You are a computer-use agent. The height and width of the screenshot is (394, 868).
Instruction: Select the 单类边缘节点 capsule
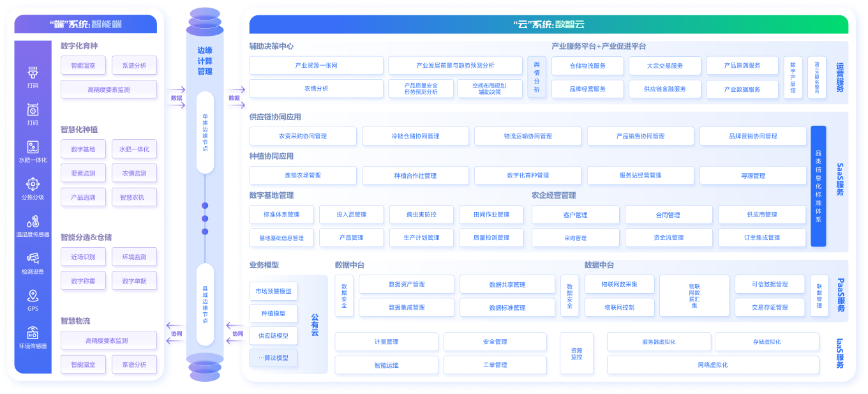click(x=205, y=132)
